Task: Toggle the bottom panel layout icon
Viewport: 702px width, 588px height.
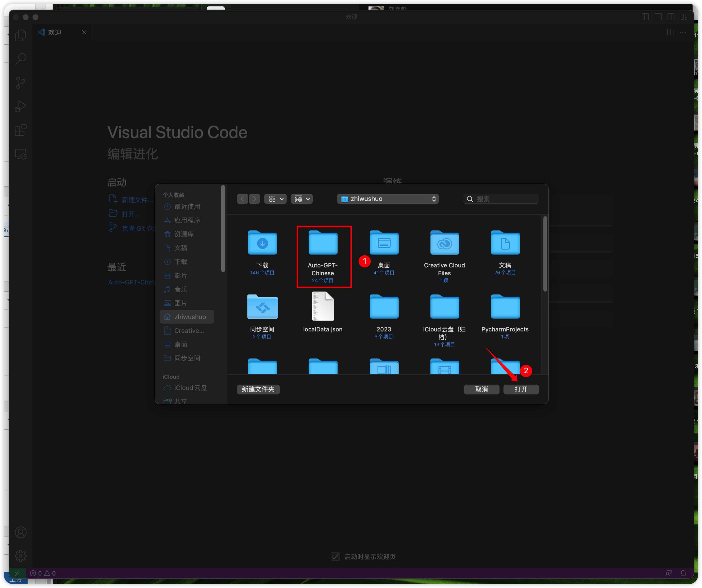Action: [x=658, y=17]
